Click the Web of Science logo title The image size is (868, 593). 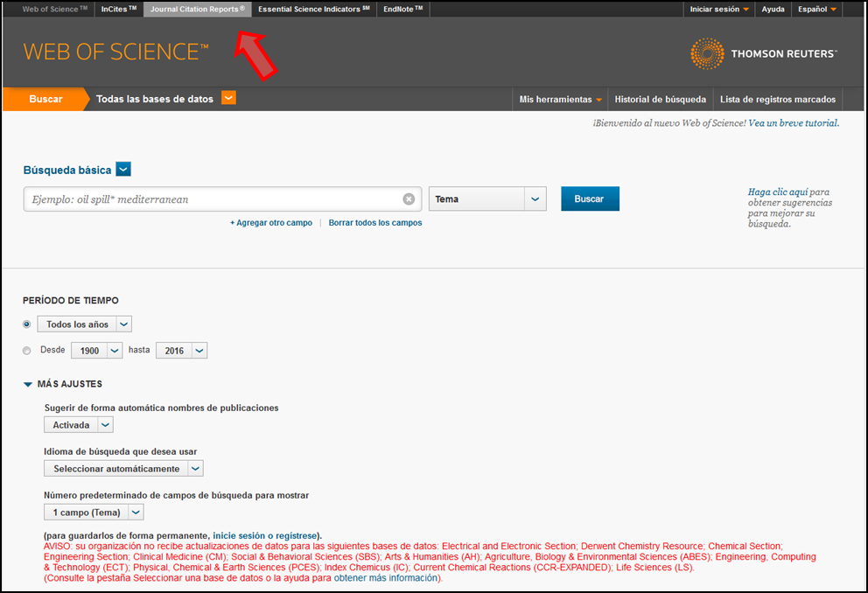pyautogui.click(x=115, y=52)
